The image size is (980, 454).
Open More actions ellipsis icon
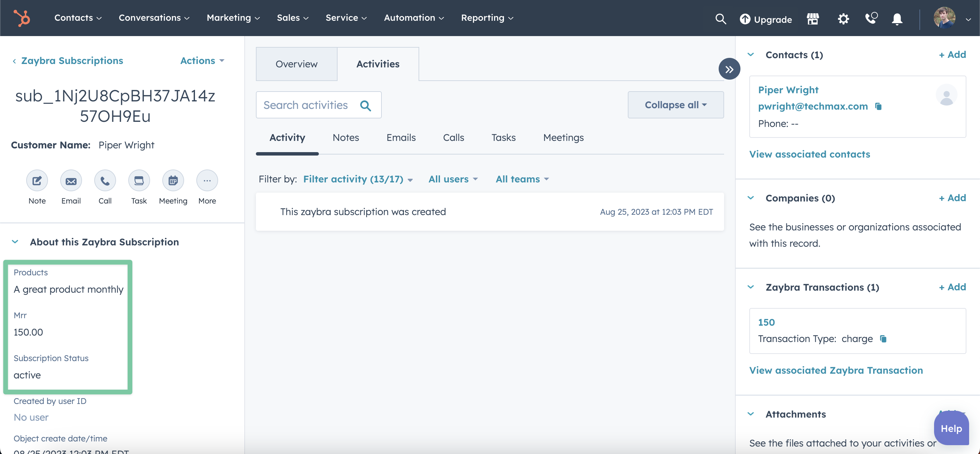(x=207, y=180)
